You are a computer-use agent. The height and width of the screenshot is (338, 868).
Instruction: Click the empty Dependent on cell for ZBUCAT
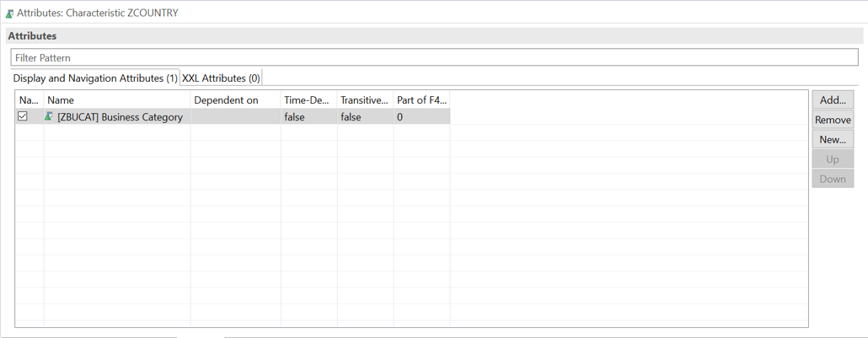click(x=236, y=117)
